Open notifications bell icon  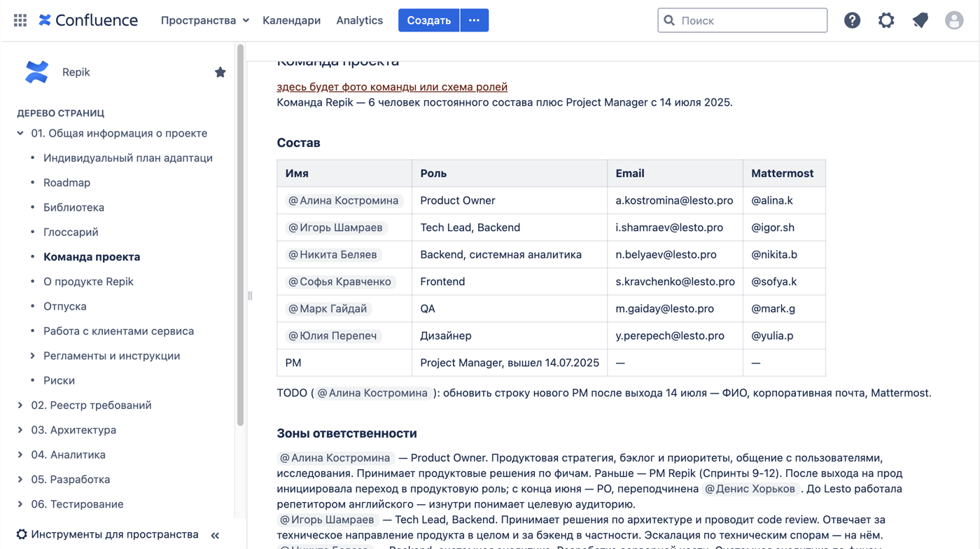[x=920, y=20]
